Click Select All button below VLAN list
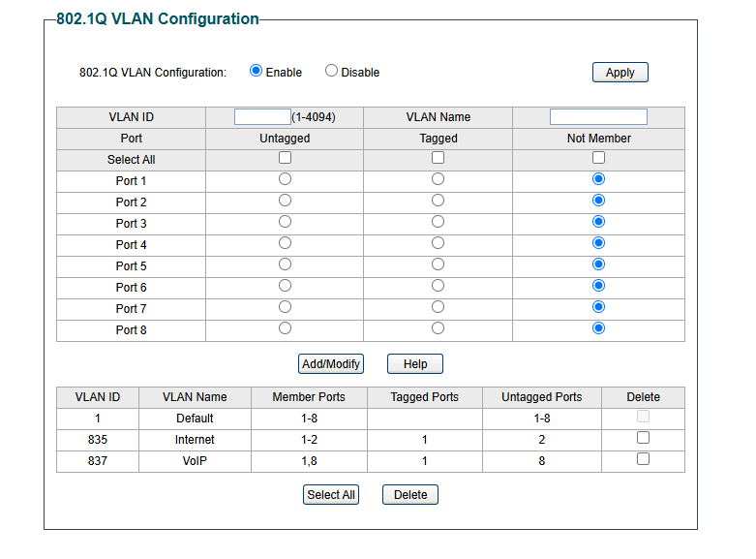The image size is (756, 559). tap(331, 495)
